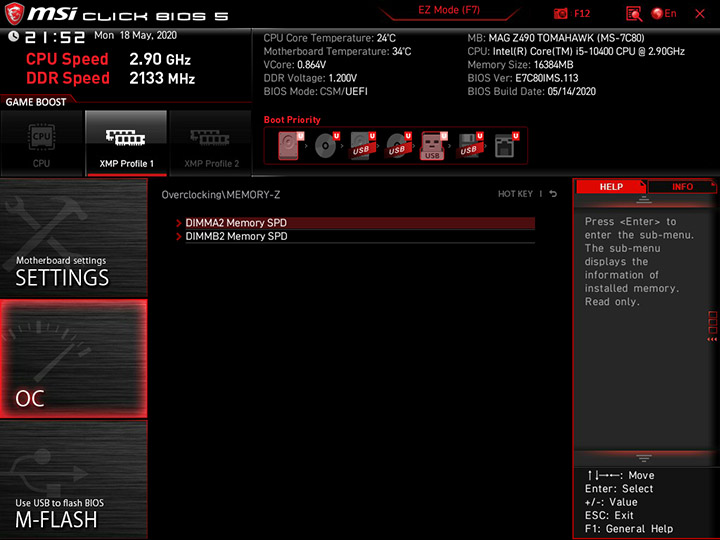Click the lower help panel handle
Image resolution: width=720 pixels, height=540 pixels.
[644, 458]
